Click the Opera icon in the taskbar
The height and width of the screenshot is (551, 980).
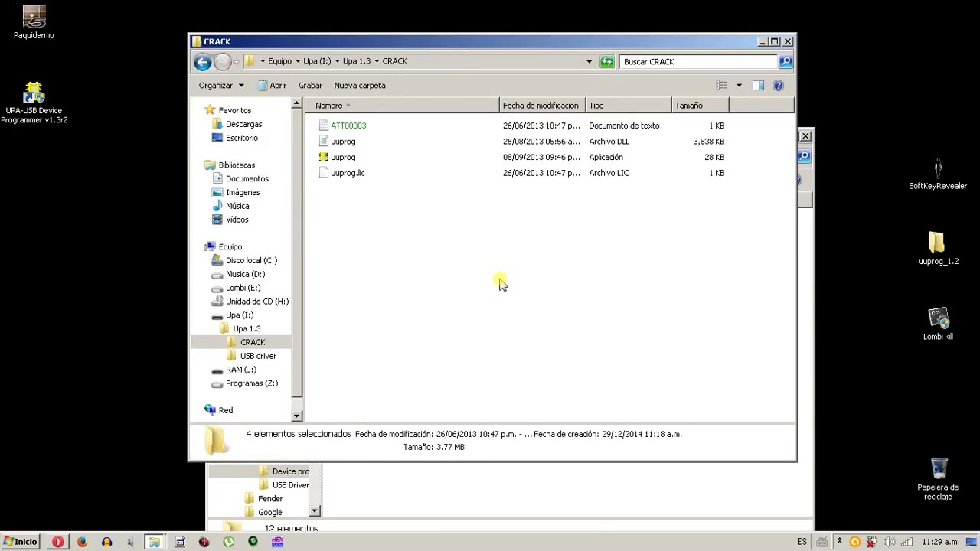click(x=57, y=542)
